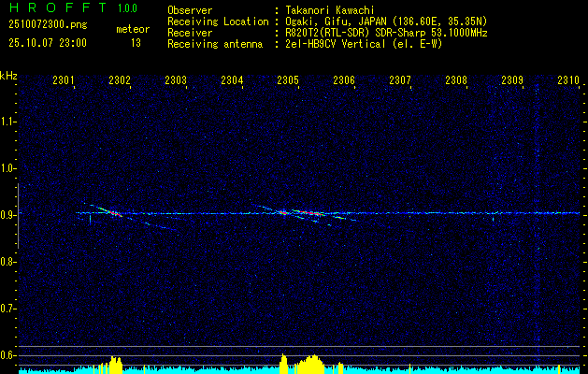Select the R820T2(RTL-SDR) SDR-Sharp 53.1000MHz text

386,33
